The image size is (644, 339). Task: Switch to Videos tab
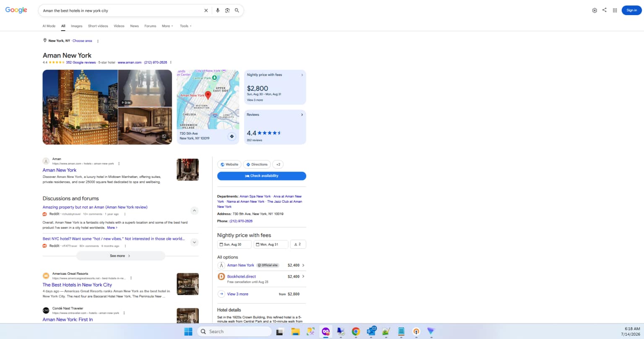coord(119,26)
